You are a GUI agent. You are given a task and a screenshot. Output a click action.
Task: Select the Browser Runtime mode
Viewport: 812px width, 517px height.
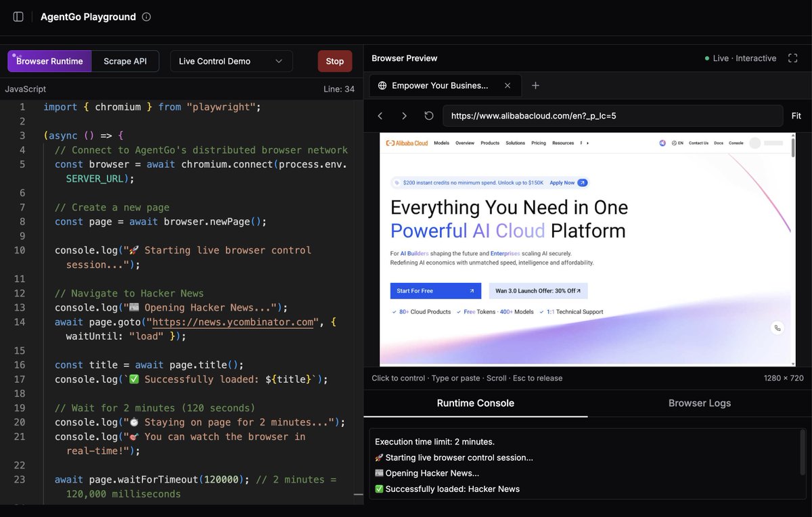tap(49, 61)
